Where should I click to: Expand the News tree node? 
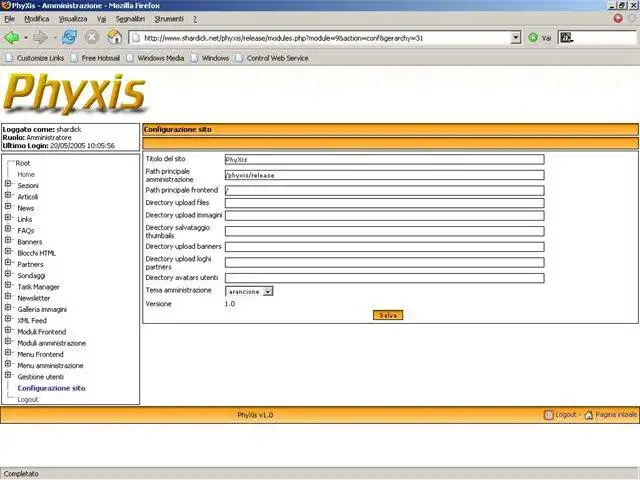coord(8,207)
